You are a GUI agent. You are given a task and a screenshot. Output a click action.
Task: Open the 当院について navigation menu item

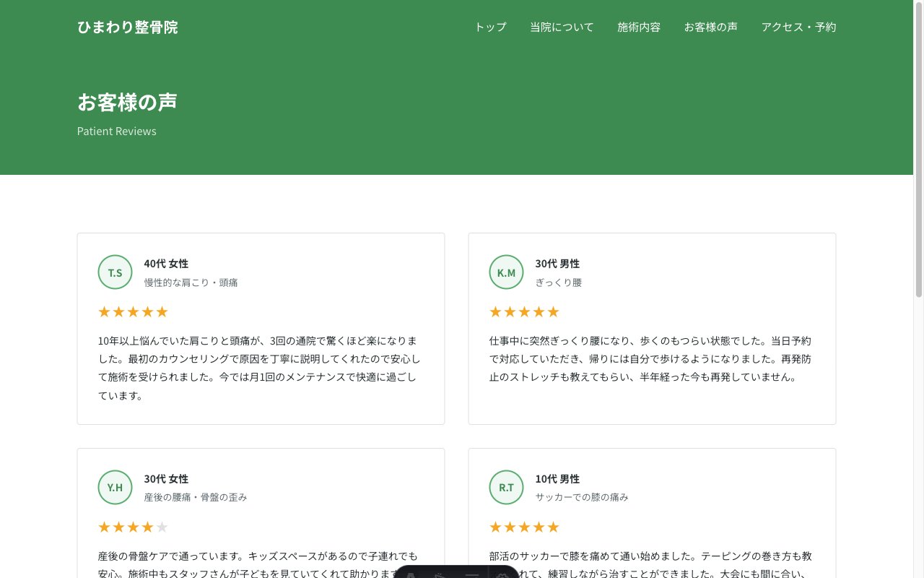coord(562,27)
